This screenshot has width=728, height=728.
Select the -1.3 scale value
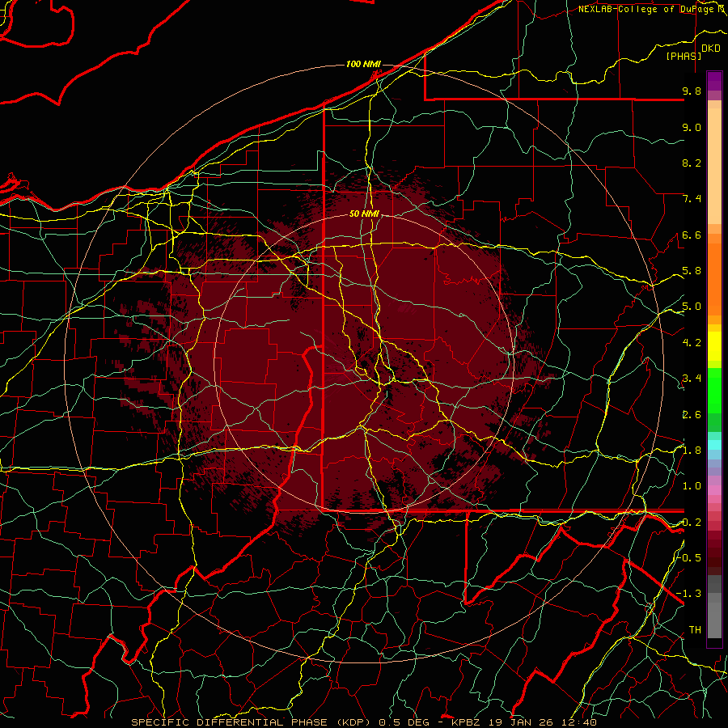click(x=689, y=594)
